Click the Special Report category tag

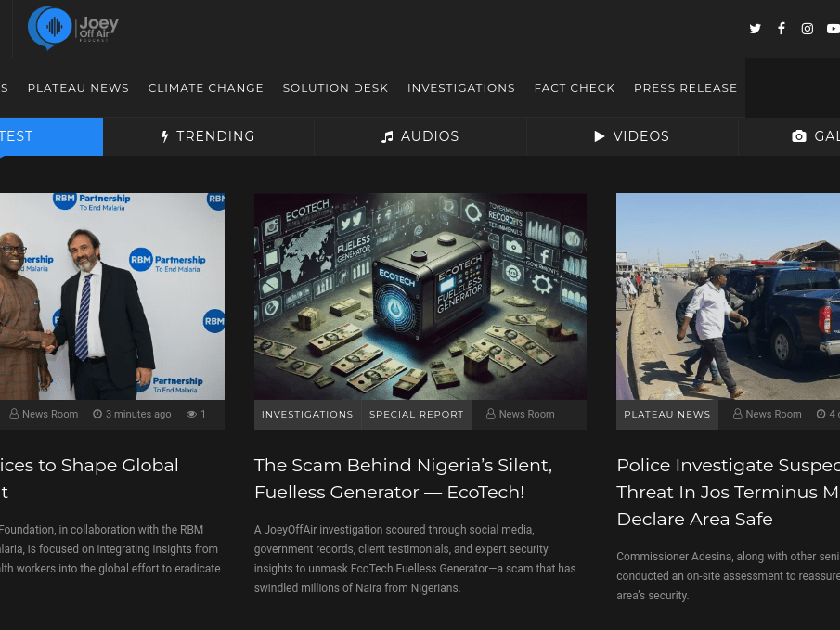click(x=416, y=415)
